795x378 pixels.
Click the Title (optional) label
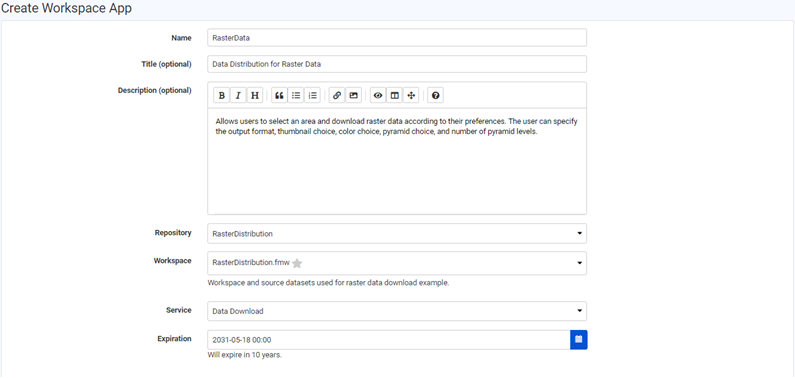click(x=166, y=64)
